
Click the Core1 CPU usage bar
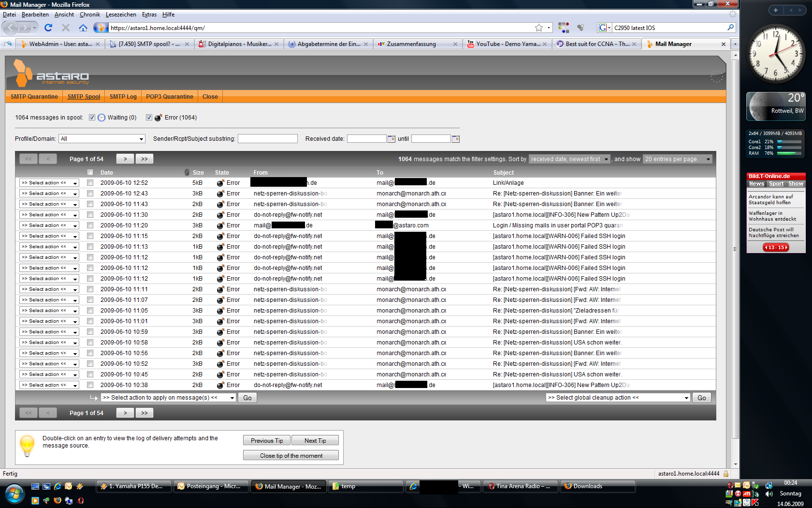pyautogui.click(x=789, y=142)
